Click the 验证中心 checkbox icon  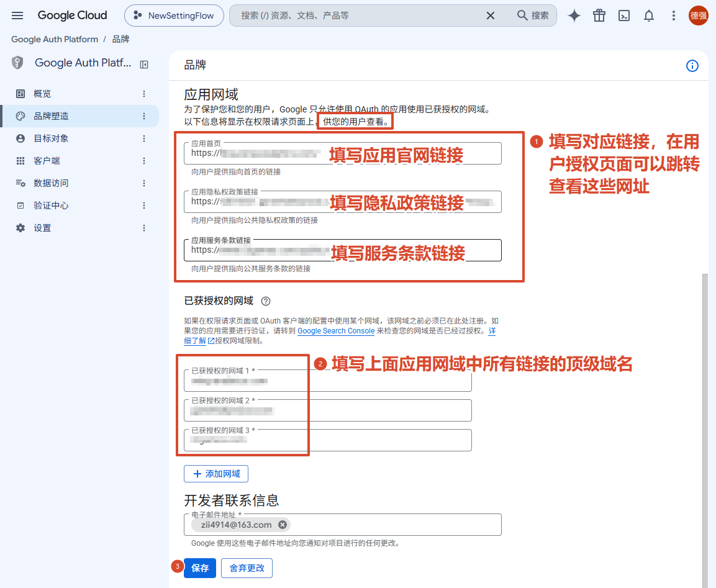pos(20,206)
